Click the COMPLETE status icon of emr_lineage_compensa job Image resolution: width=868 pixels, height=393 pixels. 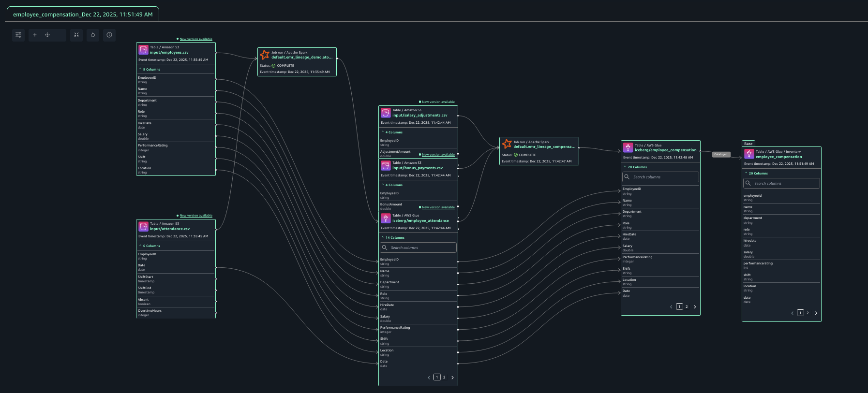tap(516, 155)
